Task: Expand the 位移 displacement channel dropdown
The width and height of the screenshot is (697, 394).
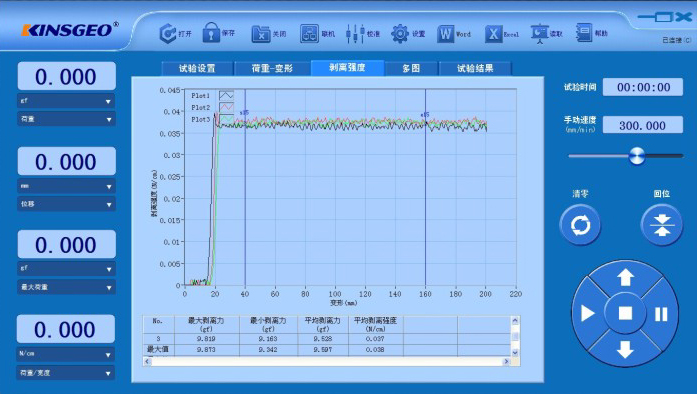Action: (x=66, y=204)
